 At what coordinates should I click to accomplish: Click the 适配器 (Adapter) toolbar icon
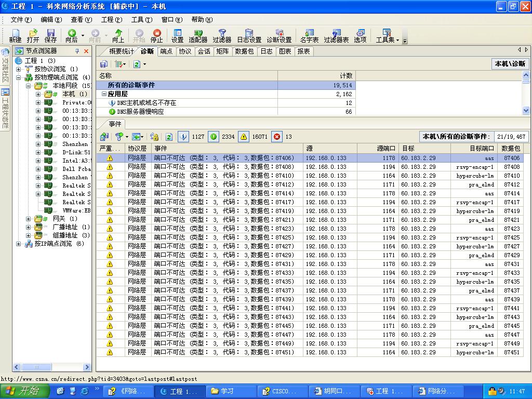[x=198, y=36]
